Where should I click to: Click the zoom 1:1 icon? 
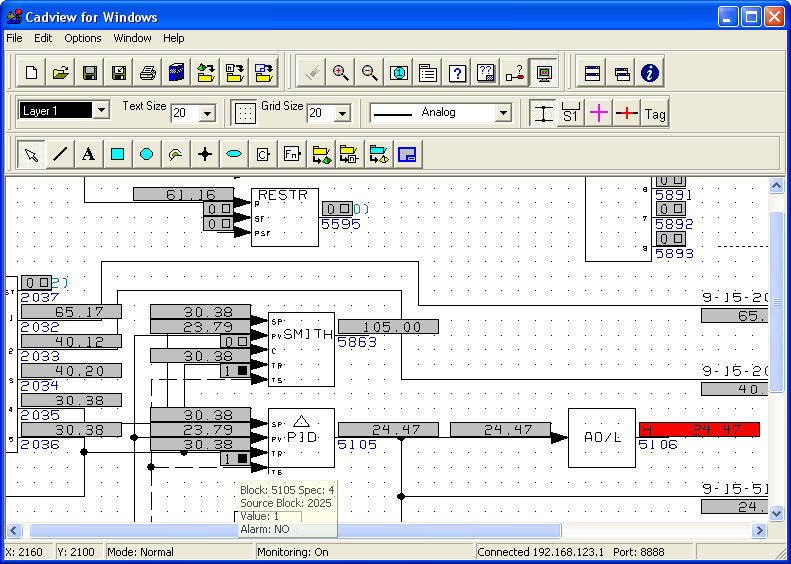[x=399, y=73]
